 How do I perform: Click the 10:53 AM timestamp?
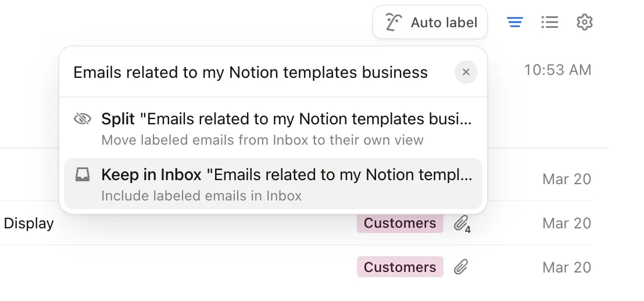click(x=557, y=70)
